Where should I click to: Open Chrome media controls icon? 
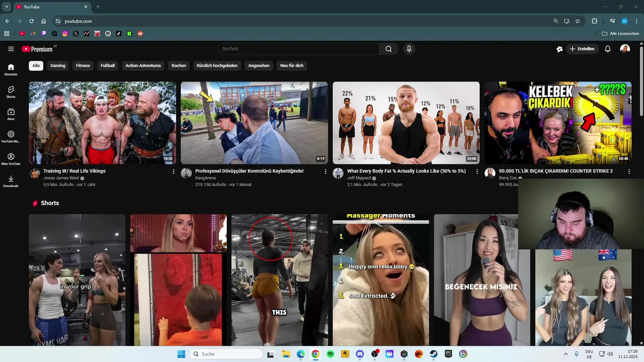click(612, 21)
